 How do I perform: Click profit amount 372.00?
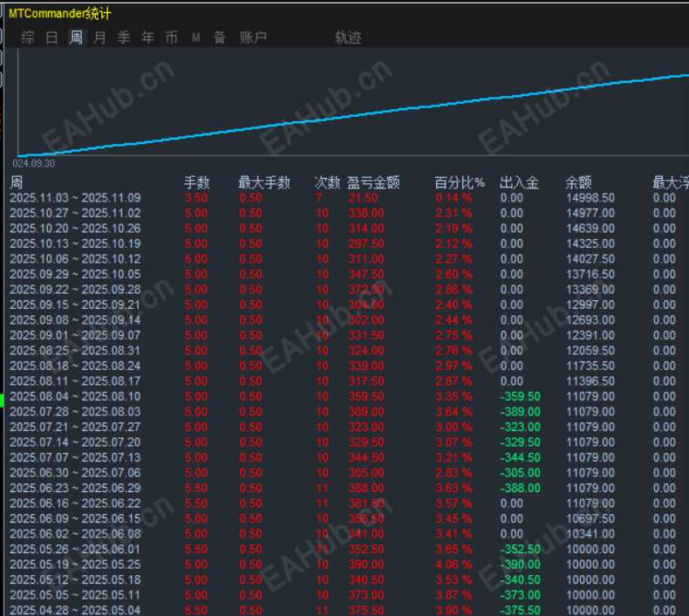coord(366,290)
